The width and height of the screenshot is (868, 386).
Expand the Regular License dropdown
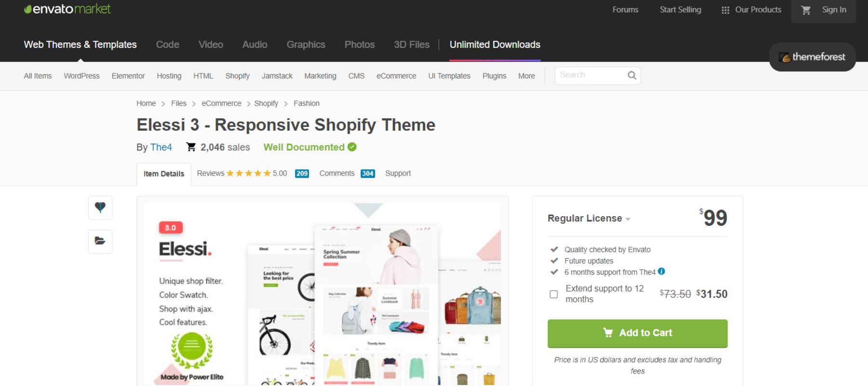(x=589, y=218)
